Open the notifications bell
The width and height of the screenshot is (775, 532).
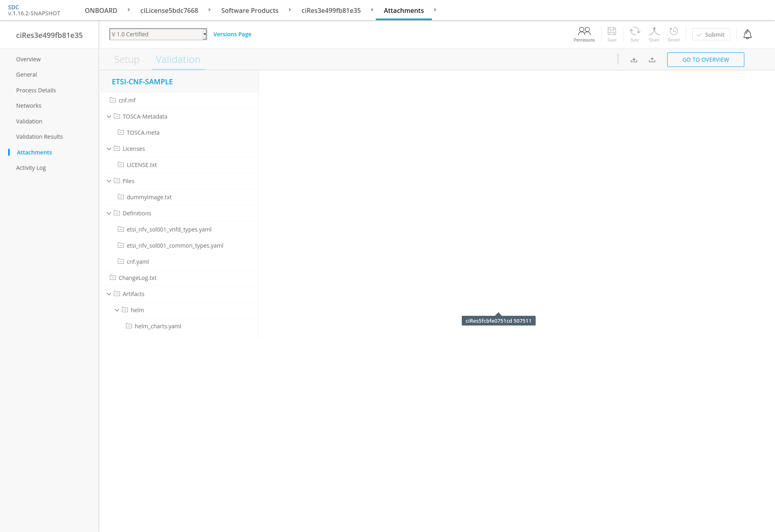(747, 35)
